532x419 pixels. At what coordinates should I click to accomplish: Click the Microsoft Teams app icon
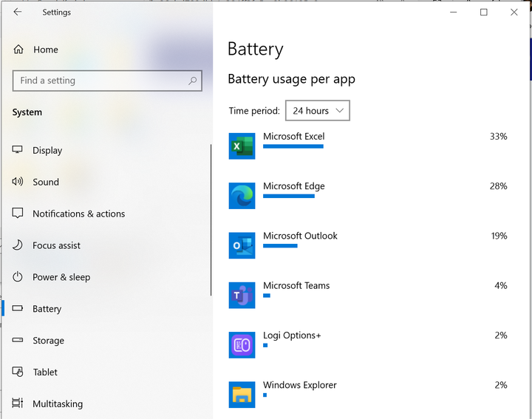(x=242, y=295)
